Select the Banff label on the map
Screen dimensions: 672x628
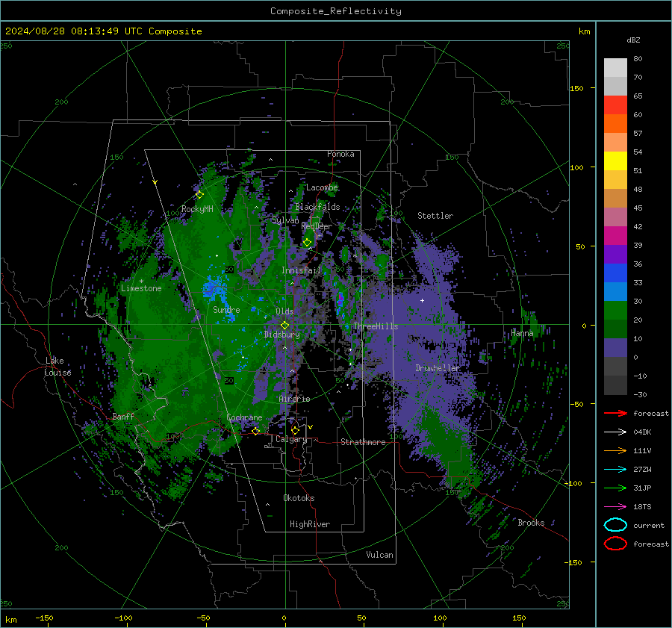click(x=123, y=416)
